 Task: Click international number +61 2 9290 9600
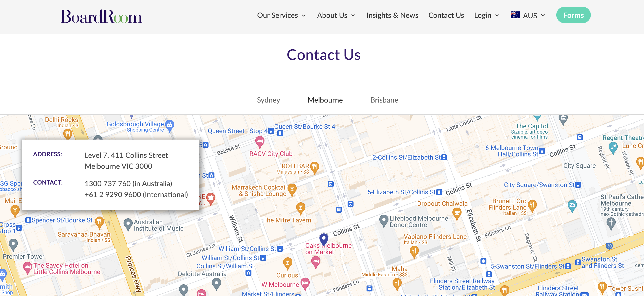point(113,195)
